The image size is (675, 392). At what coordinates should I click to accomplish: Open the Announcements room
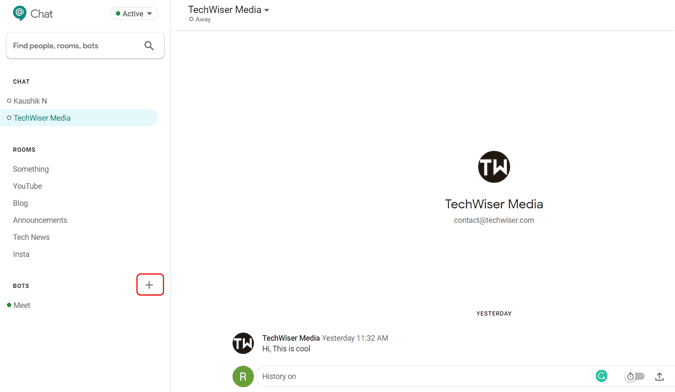40,220
